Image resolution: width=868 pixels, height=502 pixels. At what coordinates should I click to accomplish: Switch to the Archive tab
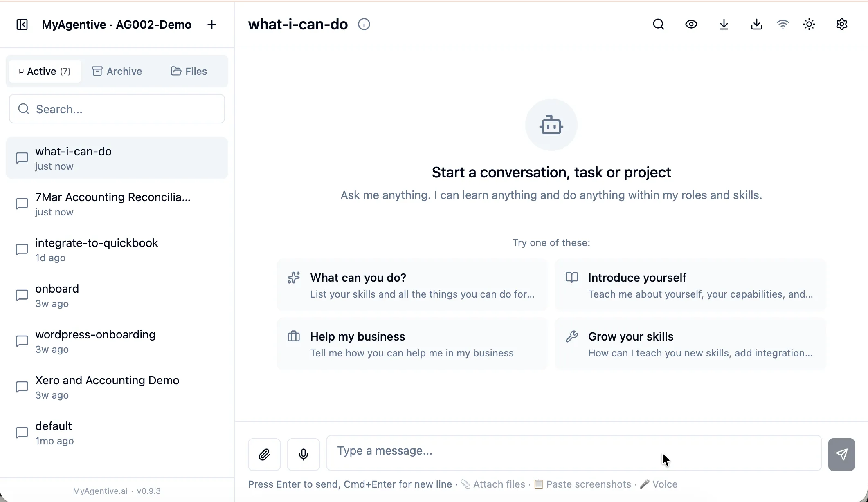[x=117, y=71]
